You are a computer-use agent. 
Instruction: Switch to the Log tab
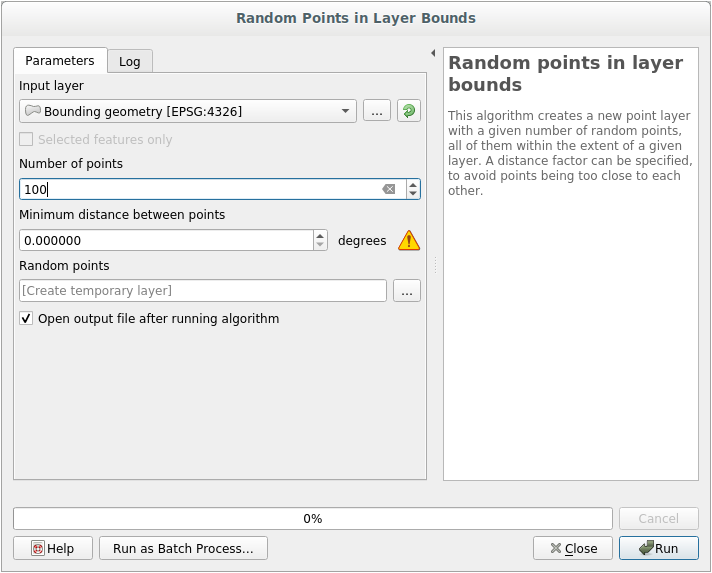(x=130, y=61)
